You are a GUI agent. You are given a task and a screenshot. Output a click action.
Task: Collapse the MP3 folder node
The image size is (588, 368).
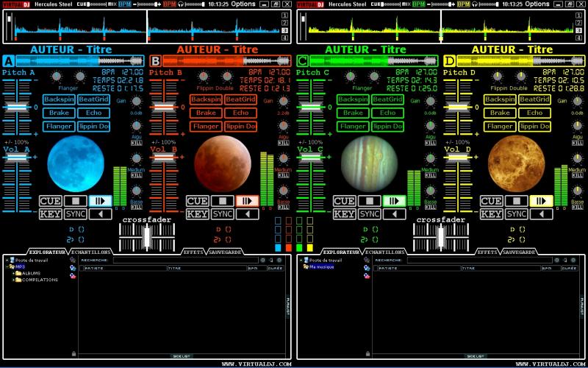pos(7,266)
